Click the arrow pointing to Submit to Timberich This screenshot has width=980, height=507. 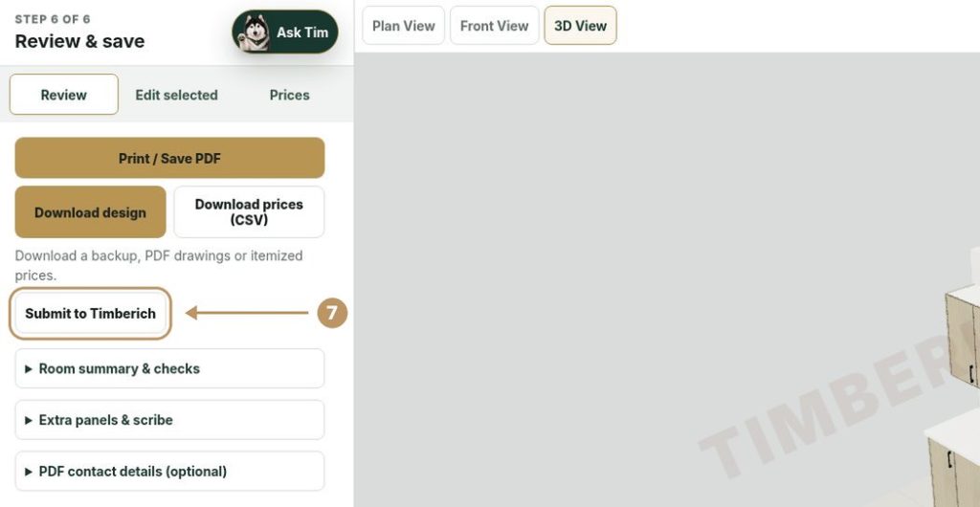click(x=248, y=313)
